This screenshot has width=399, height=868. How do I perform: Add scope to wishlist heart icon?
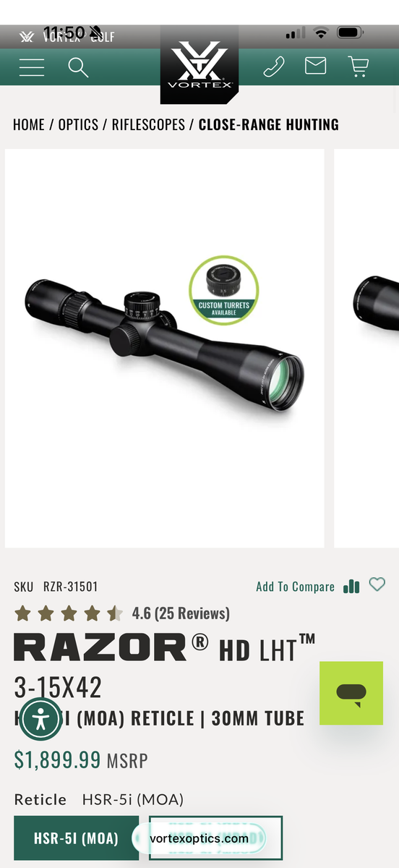point(377,584)
